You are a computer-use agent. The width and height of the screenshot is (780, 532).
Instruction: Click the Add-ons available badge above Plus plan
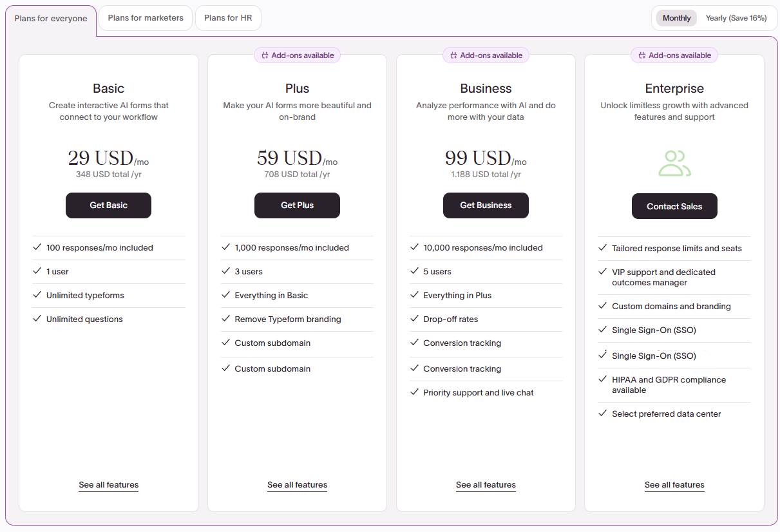coord(297,55)
